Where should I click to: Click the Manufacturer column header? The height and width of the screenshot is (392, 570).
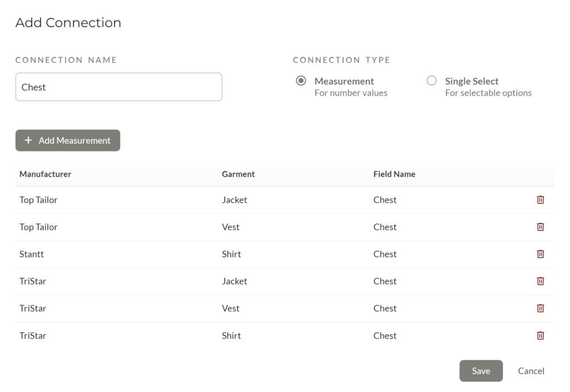point(45,174)
